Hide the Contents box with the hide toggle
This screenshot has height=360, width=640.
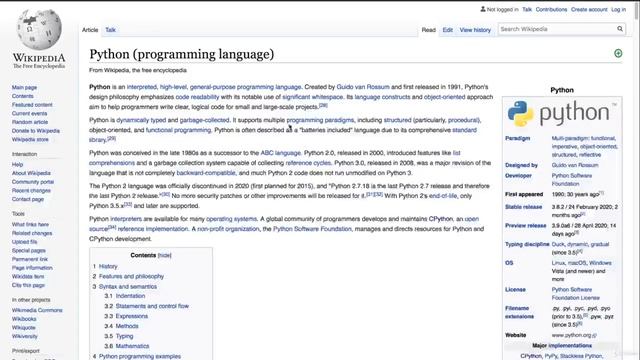coord(164,255)
